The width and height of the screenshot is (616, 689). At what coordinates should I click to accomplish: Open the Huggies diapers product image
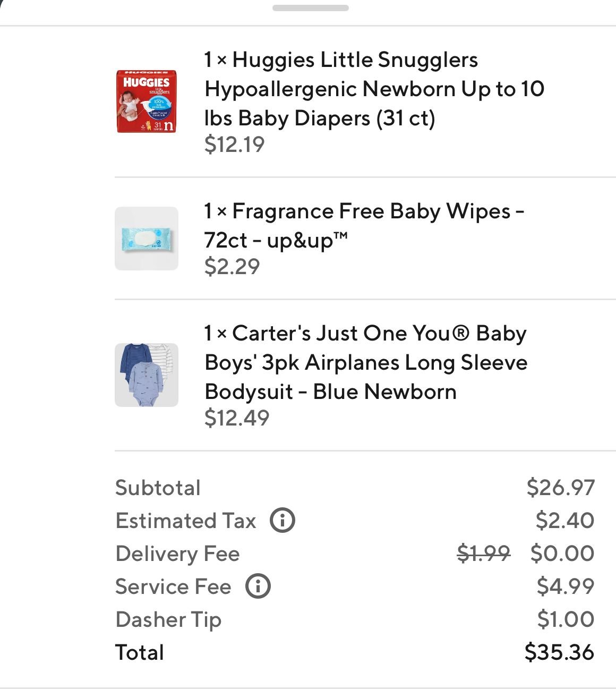[x=147, y=101]
